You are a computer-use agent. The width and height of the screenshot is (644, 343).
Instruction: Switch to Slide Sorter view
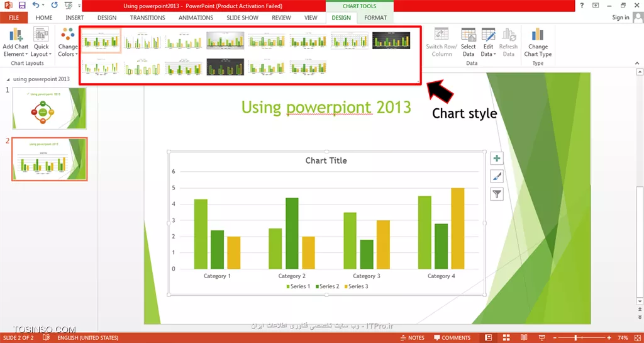tap(506, 338)
